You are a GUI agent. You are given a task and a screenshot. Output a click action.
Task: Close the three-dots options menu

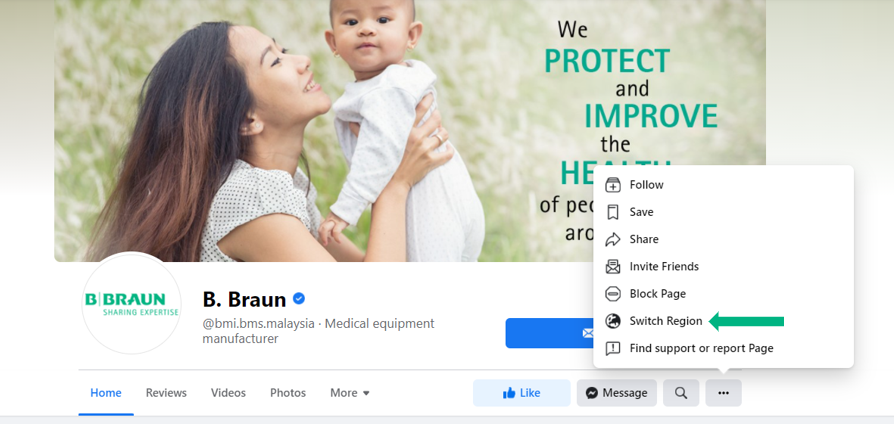coord(724,393)
